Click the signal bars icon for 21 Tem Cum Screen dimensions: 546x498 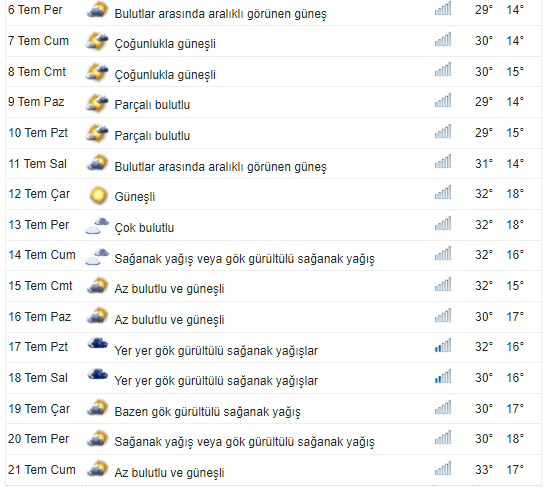click(x=443, y=468)
